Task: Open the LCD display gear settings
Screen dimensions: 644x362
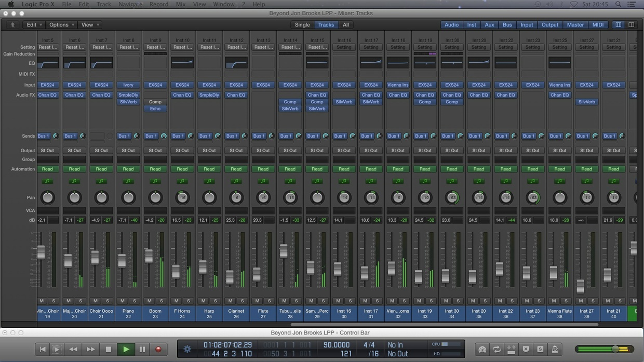Action: pyautogui.click(x=187, y=349)
